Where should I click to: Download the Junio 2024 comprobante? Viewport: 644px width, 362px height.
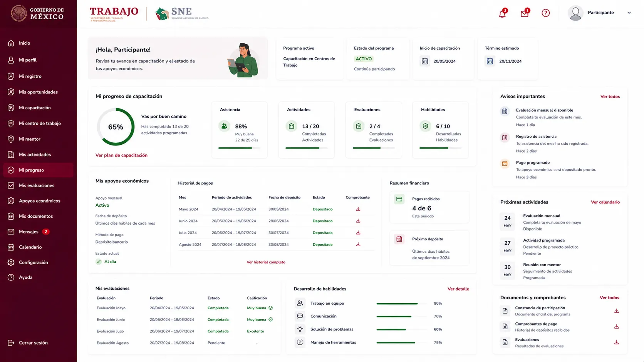(358, 221)
